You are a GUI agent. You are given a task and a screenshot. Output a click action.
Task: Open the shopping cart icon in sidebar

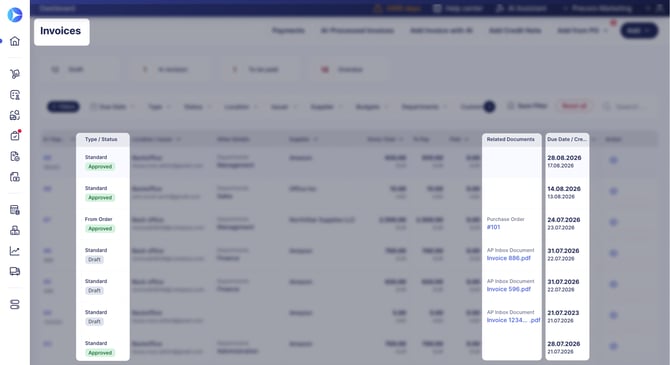(x=15, y=74)
